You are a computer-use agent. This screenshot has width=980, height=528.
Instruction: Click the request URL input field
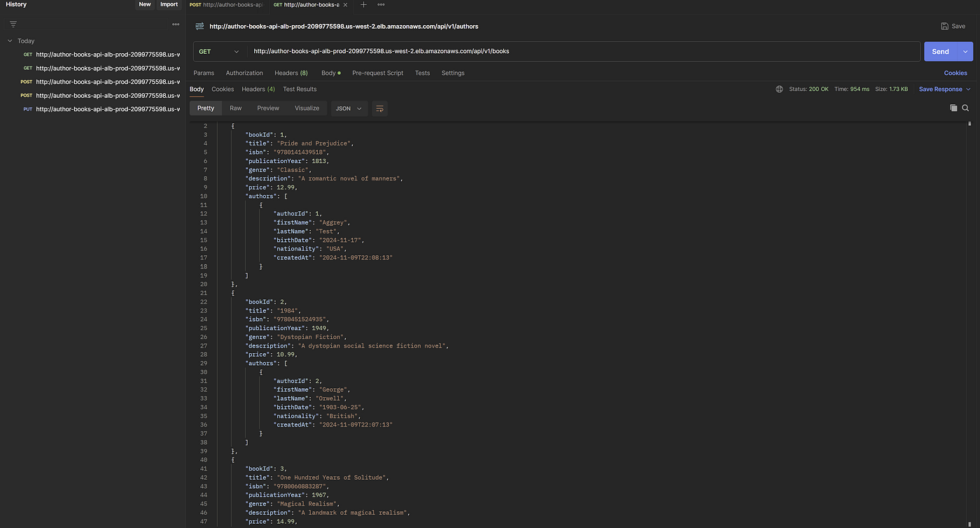pos(584,52)
